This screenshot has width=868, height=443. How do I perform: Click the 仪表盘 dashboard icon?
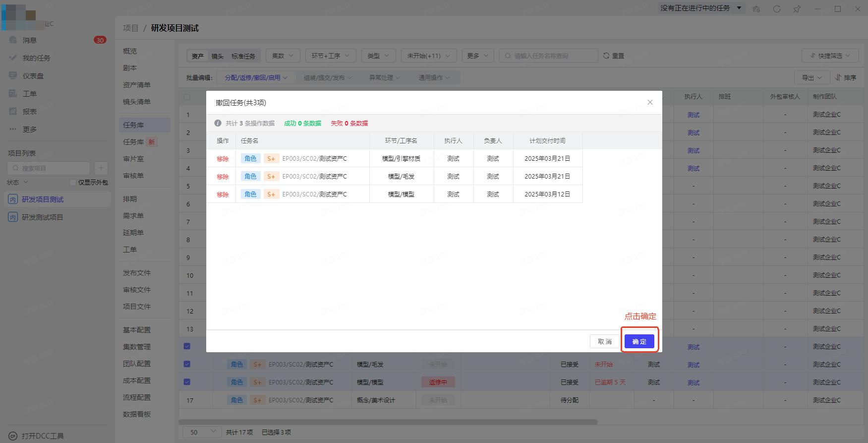[x=13, y=75]
